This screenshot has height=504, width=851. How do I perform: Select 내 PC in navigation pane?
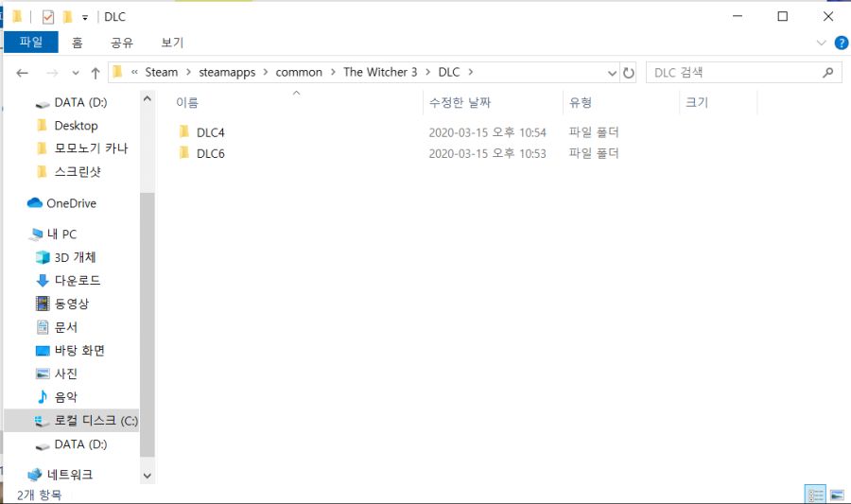tap(61, 235)
